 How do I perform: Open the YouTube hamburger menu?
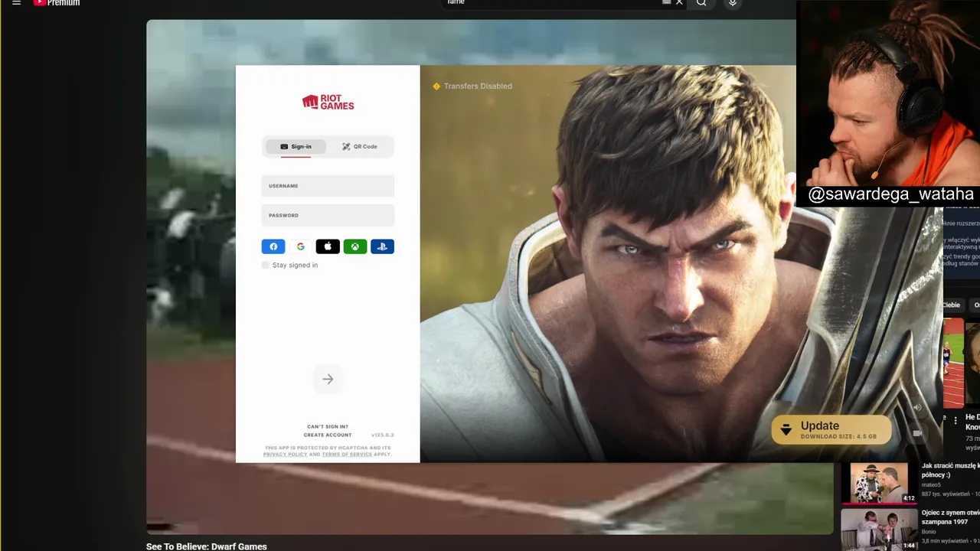16,2
